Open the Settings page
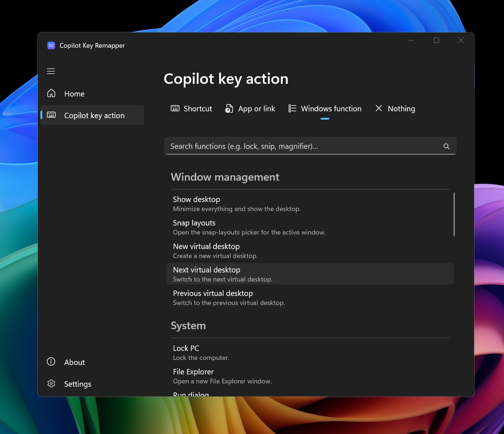This screenshot has width=504, height=434. 92,384
